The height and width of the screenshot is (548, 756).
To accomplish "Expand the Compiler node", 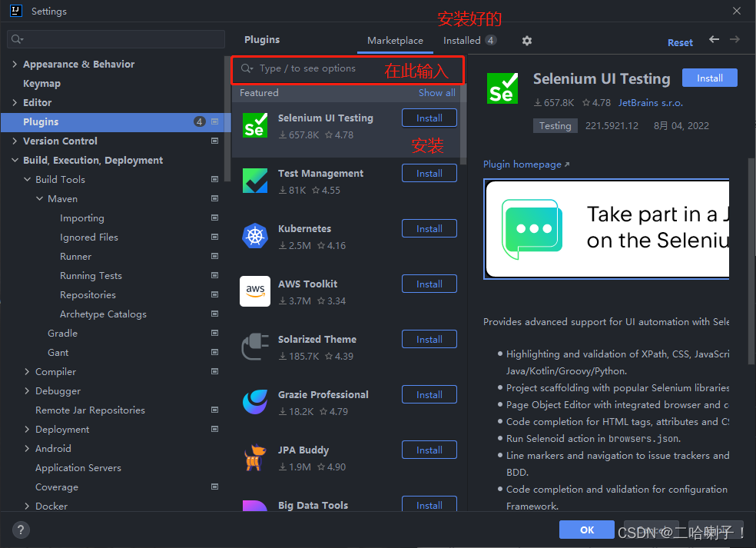I will click(27, 371).
